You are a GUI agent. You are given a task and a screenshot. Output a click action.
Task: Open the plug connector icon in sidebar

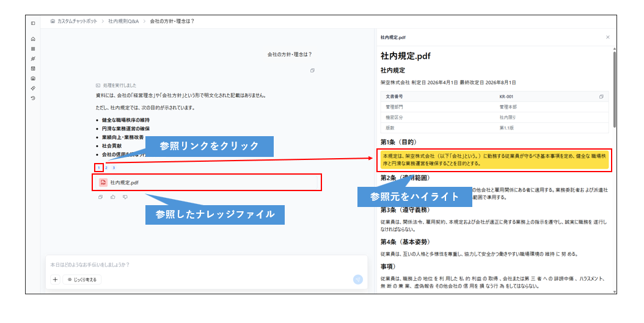(x=33, y=59)
